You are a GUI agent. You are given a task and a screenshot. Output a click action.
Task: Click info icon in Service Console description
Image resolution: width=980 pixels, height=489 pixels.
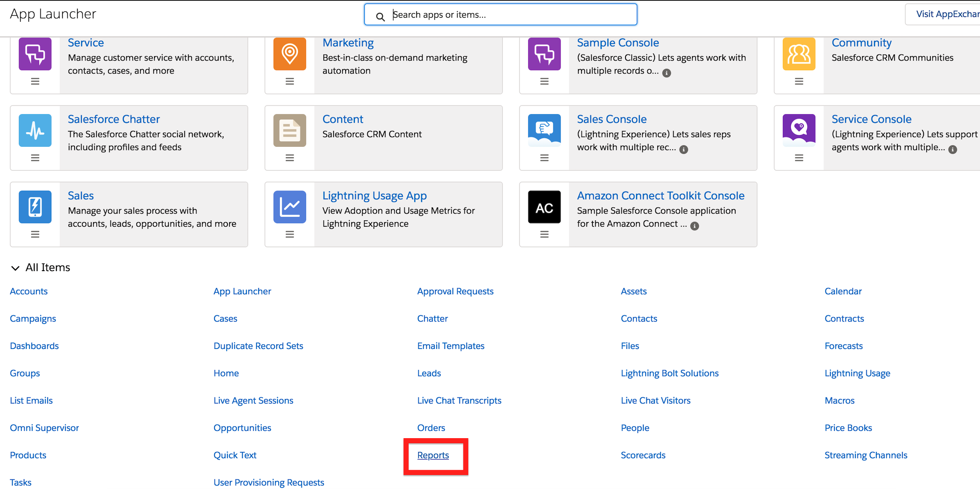[953, 150]
